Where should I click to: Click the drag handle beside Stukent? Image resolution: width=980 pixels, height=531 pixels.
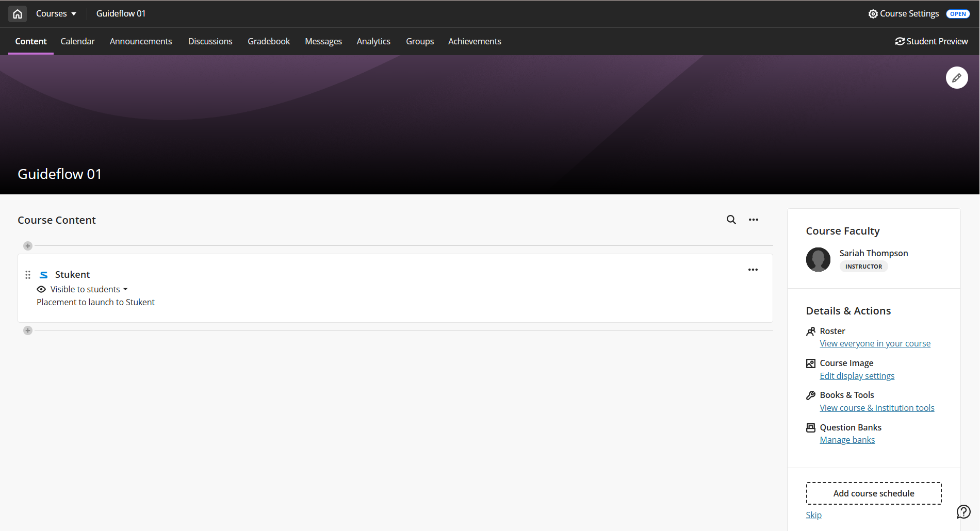[x=28, y=275]
